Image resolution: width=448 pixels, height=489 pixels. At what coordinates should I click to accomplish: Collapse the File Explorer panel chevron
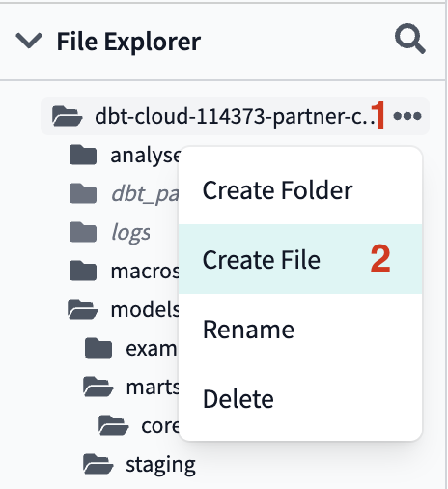click(29, 41)
